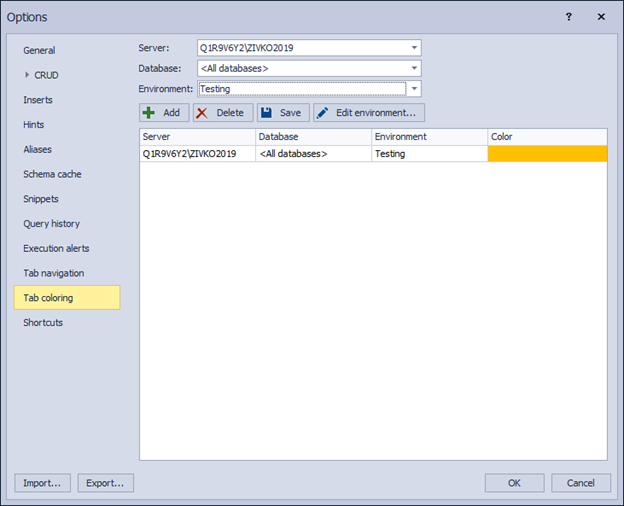Open the Hints options page
The width and height of the screenshot is (624, 506).
tap(33, 125)
